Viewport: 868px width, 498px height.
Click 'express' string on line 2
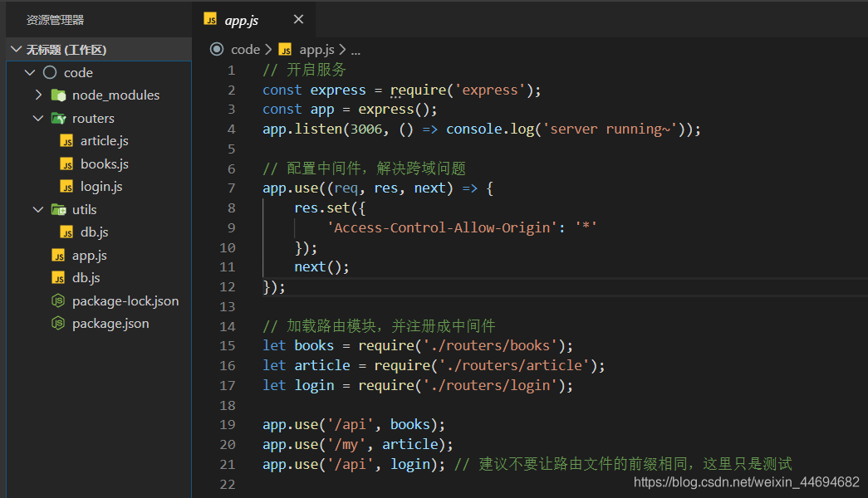pos(490,90)
